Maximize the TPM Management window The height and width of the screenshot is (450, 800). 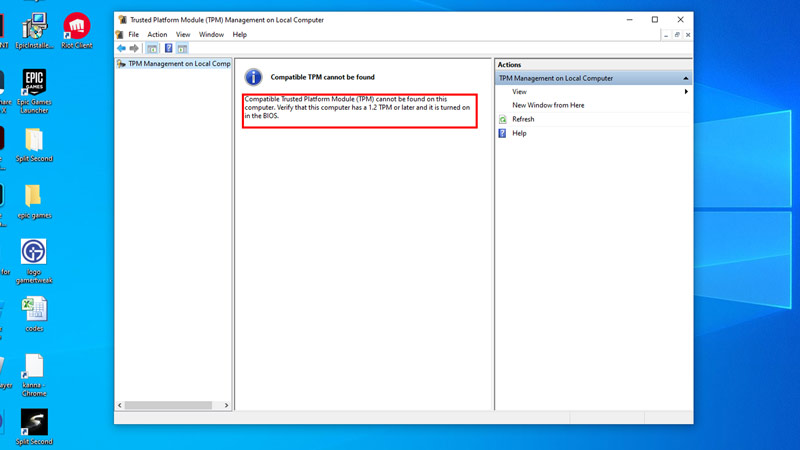[x=655, y=20]
